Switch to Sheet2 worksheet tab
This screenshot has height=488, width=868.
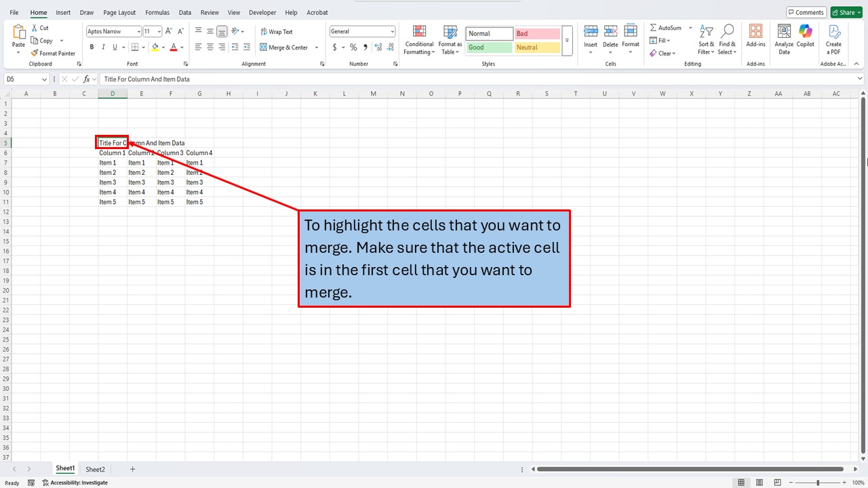click(x=95, y=468)
